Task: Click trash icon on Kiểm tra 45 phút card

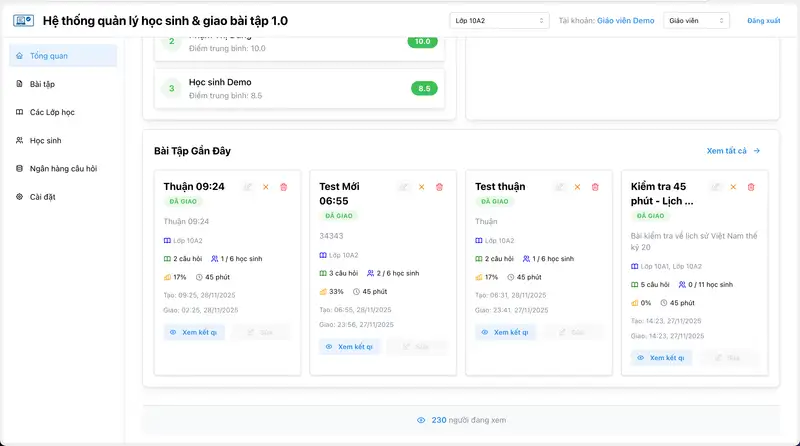Action: [x=751, y=187]
